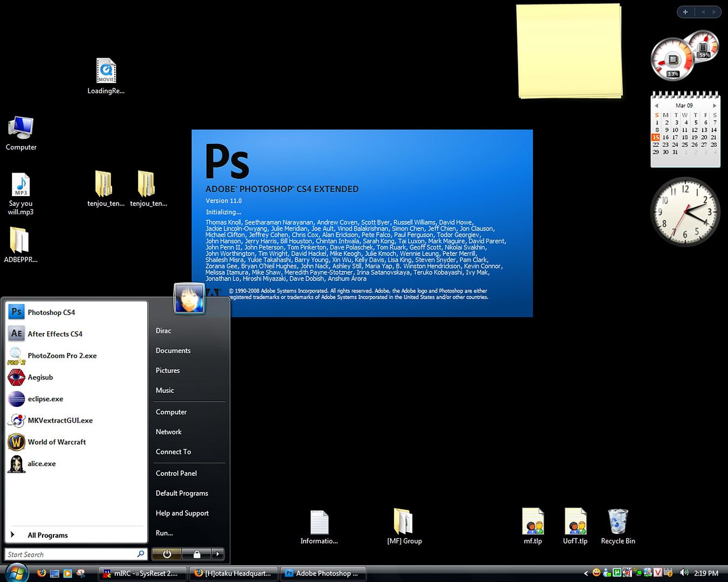Open Default Programs from Start menu
728x582 pixels.
189,494
